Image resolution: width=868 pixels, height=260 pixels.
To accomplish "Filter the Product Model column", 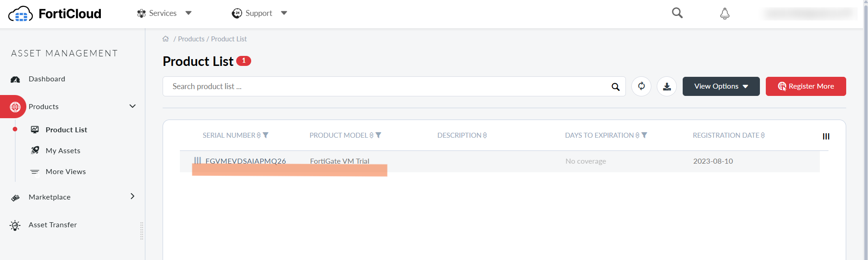I will tap(378, 135).
